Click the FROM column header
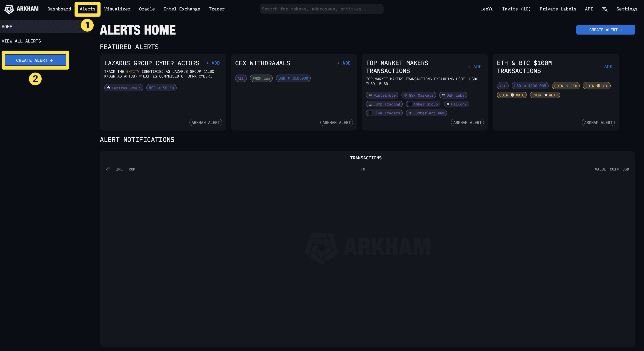Viewport: 644px width, 351px height. [x=131, y=169]
